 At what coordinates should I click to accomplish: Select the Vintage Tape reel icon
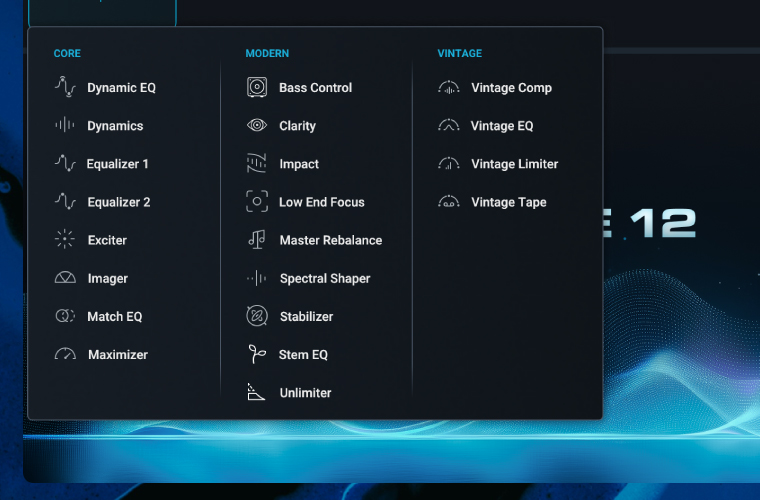(449, 202)
